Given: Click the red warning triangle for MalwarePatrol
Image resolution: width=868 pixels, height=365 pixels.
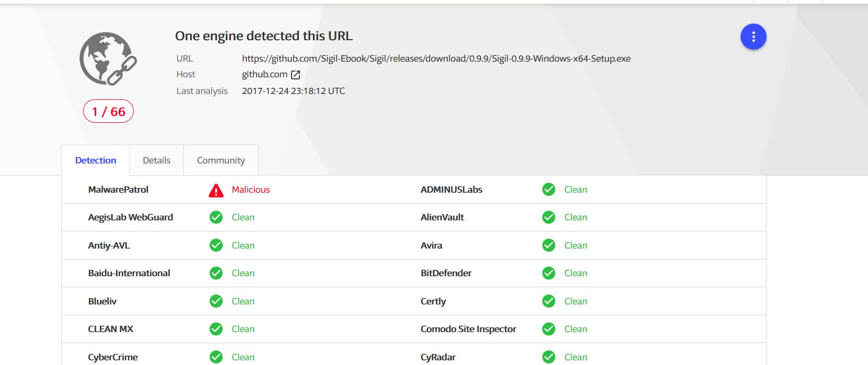Looking at the screenshot, I should (x=216, y=191).
